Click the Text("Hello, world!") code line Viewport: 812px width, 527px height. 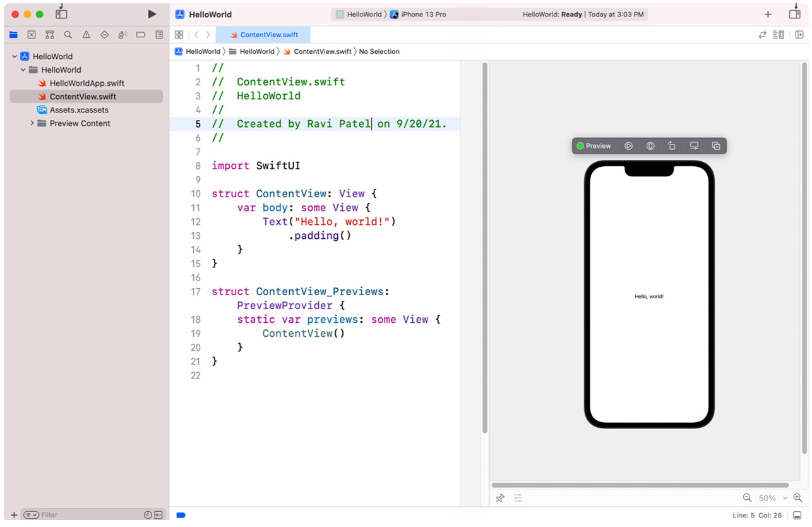(x=329, y=222)
